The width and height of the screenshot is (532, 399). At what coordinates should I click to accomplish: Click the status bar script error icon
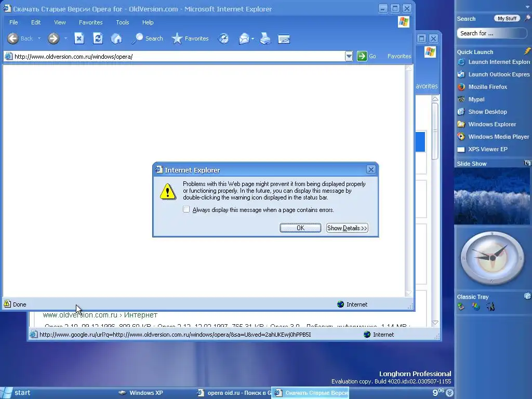(x=7, y=304)
